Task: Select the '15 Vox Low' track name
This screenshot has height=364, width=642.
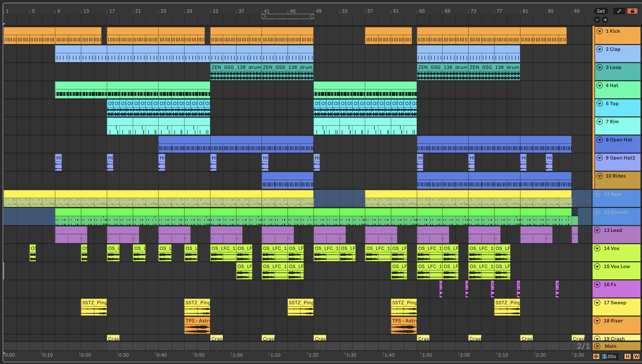Action: tap(617, 266)
